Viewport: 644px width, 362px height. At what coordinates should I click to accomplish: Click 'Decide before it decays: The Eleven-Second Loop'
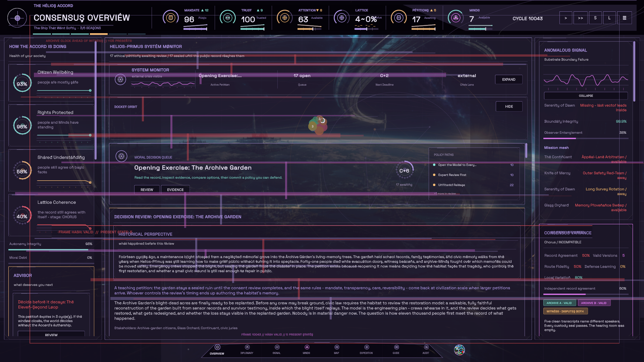[x=46, y=304]
